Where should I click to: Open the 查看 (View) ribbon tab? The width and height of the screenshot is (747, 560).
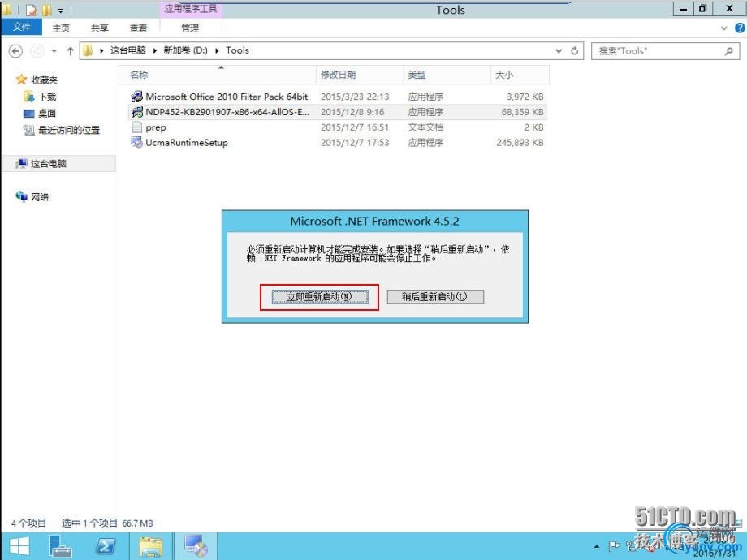[138, 28]
